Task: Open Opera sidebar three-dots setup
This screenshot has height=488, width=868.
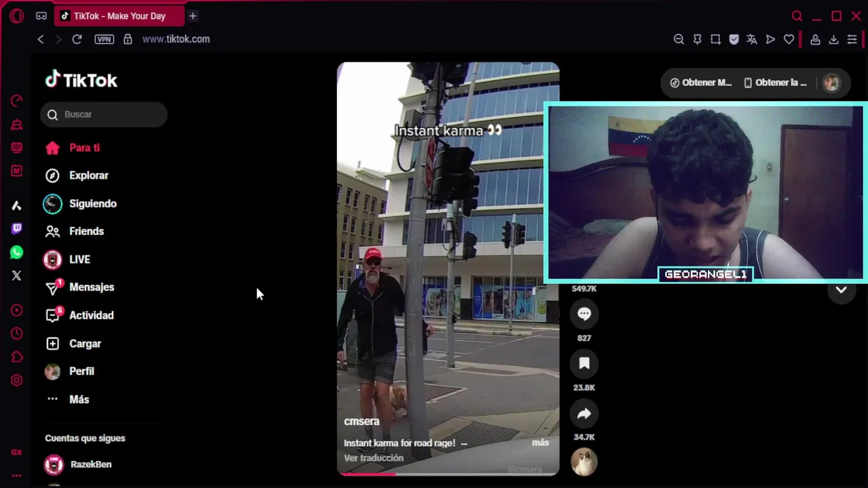Action: (x=17, y=475)
